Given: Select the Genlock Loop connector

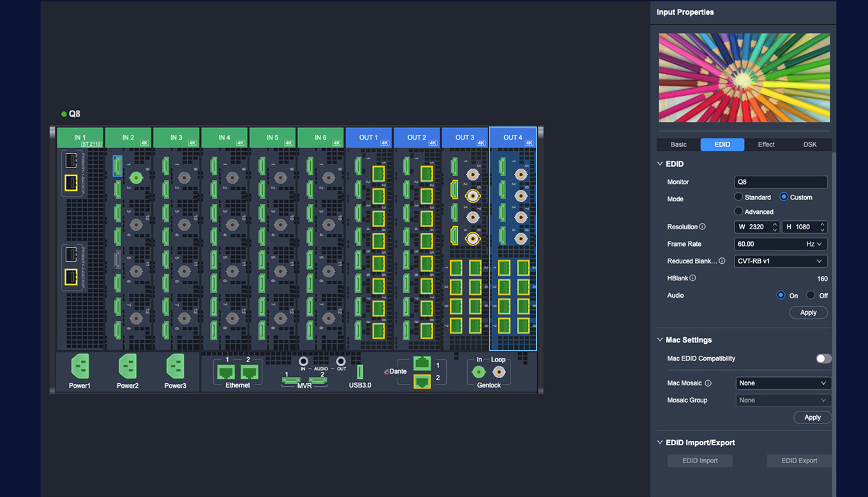Looking at the screenshot, I should [498, 372].
